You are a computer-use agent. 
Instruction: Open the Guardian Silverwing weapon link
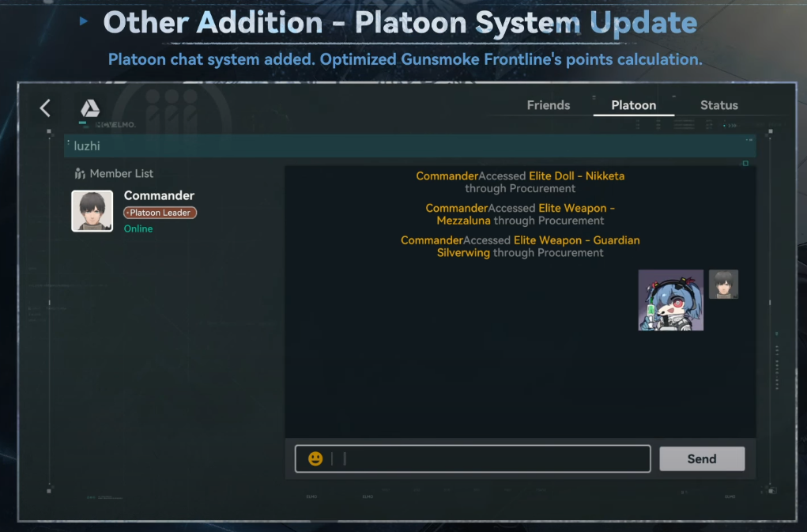[538, 247]
